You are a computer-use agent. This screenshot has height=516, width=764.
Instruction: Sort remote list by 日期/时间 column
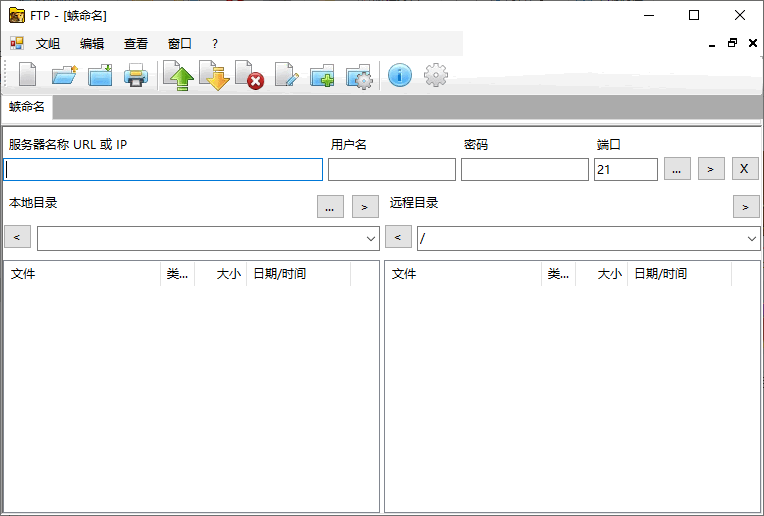pyautogui.click(x=680, y=274)
